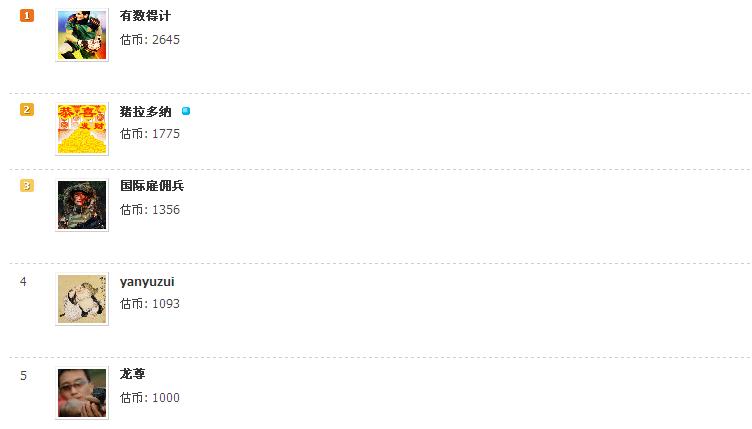752x429 pixels.
Task: Click the rank number 4
Action: (24, 281)
